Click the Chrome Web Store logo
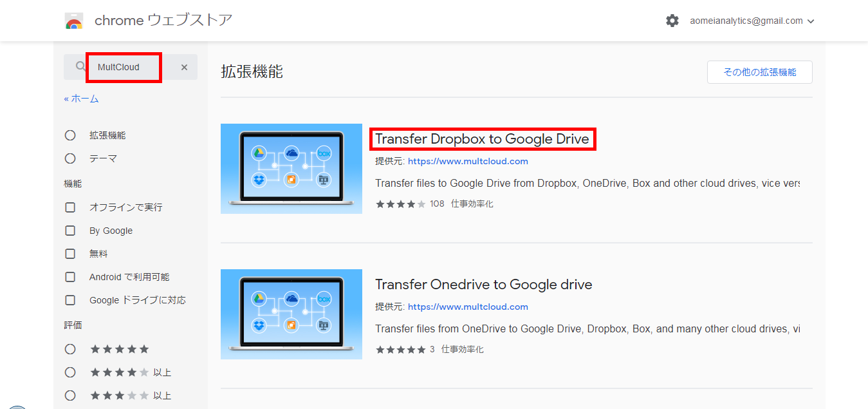868x409 pixels. [x=74, y=21]
